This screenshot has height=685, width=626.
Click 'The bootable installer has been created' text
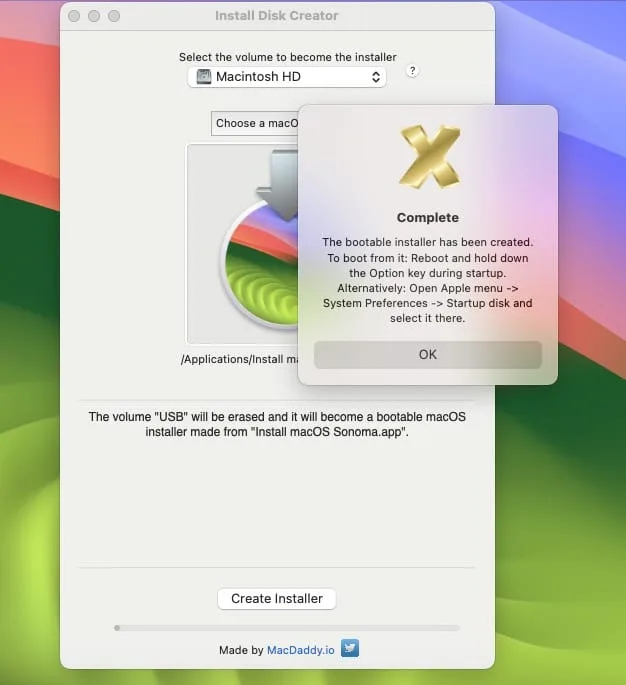point(428,242)
